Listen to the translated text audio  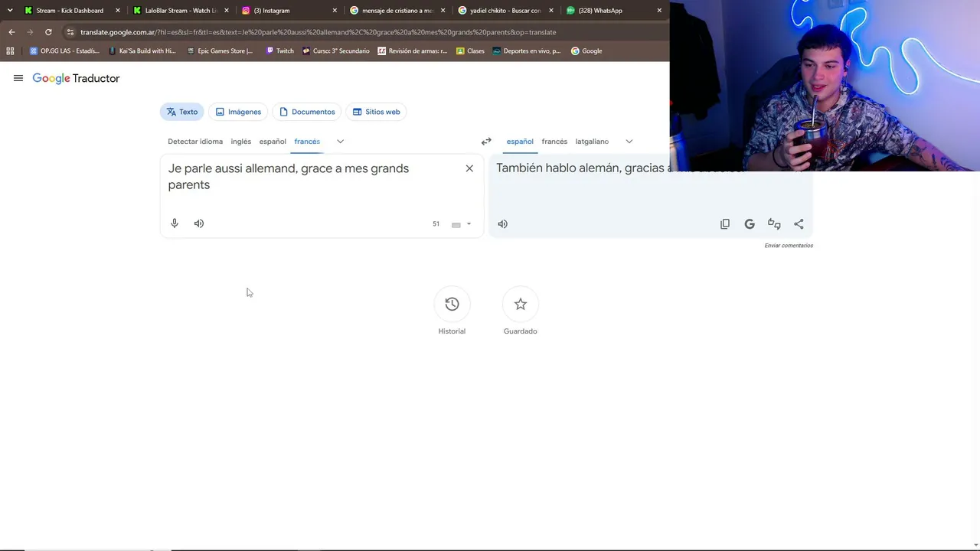coord(502,224)
